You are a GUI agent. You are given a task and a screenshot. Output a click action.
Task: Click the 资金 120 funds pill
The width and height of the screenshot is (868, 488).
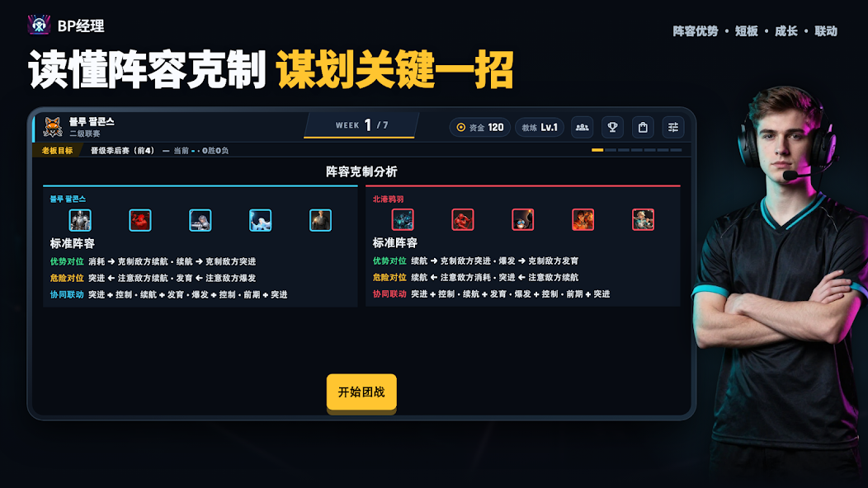click(480, 127)
